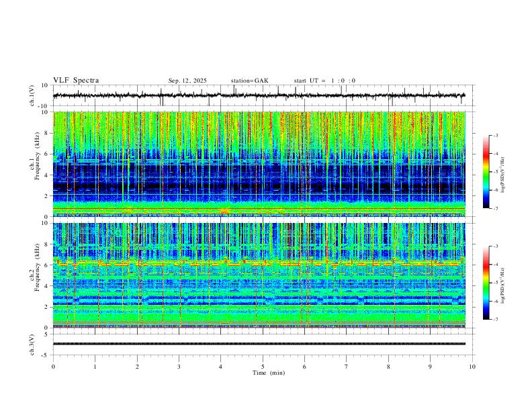Click the "station=GAK" label

click(x=249, y=81)
